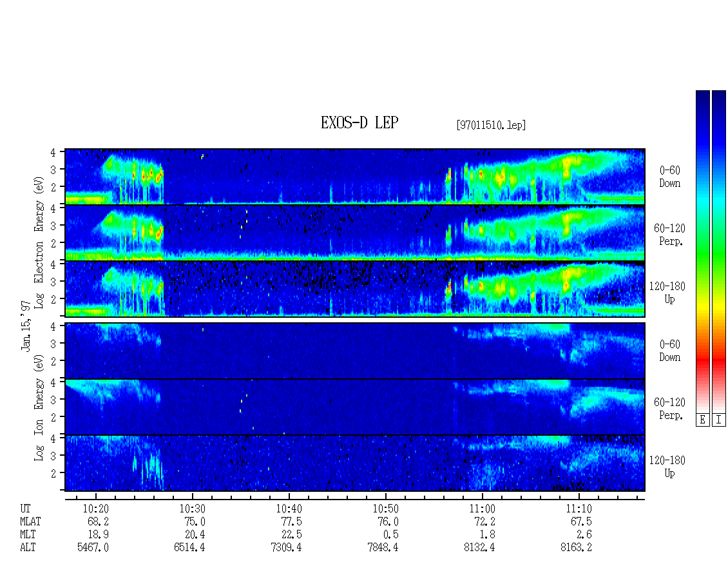Click the 'Log Ion Energy (eV)' axis label
This screenshot has height=564, width=728.
click(39, 408)
